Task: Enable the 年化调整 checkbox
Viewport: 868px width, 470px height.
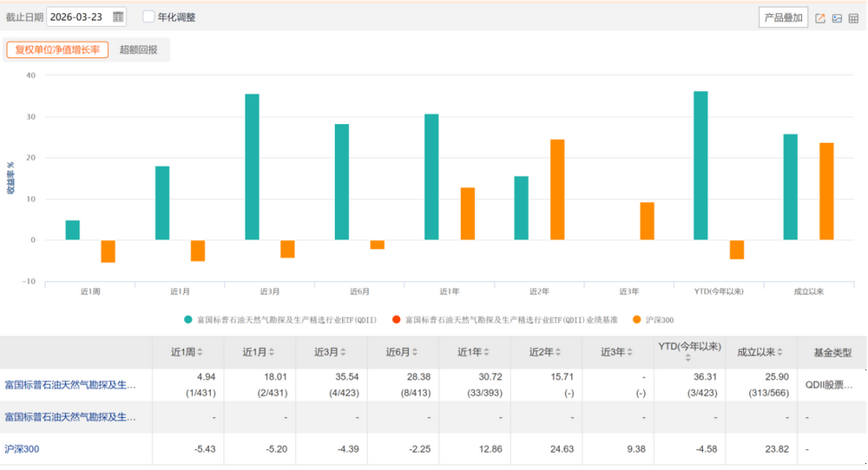Action: click(148, 16)
